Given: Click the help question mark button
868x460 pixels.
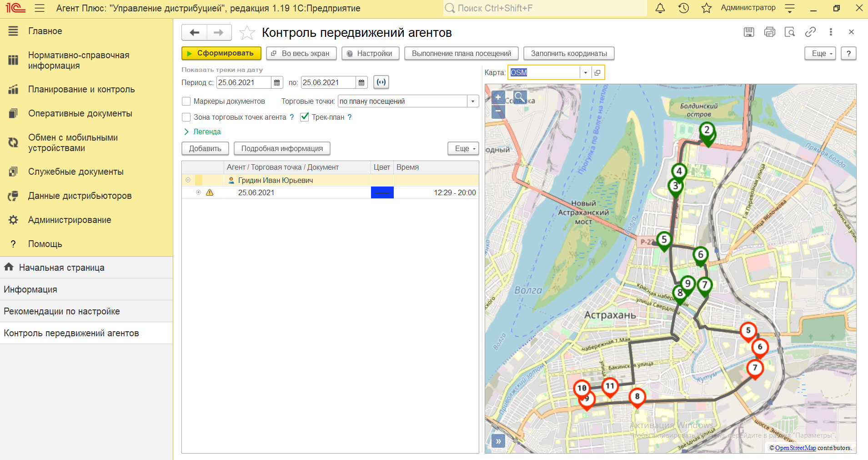Looking at the screenshot, I should 848,53.
